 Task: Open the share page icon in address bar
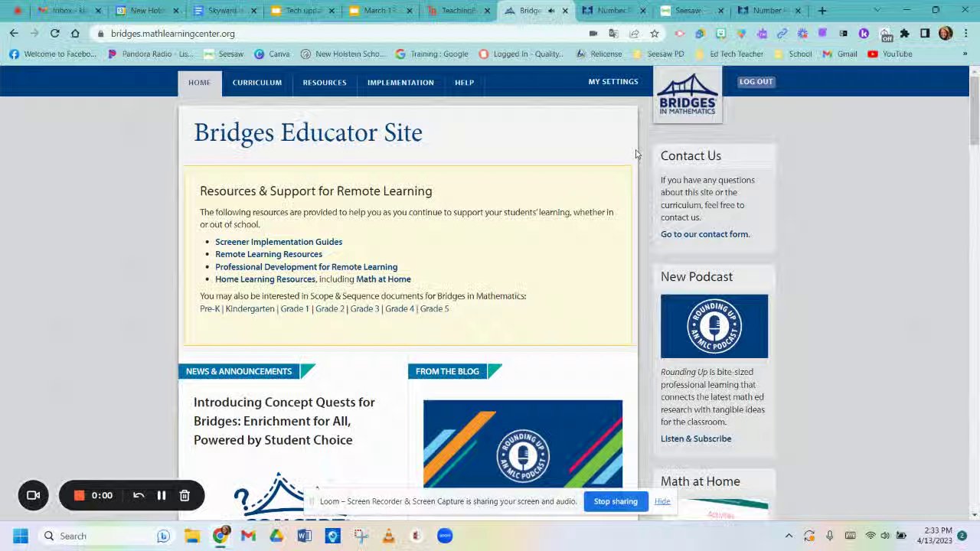tap(634, 34)
